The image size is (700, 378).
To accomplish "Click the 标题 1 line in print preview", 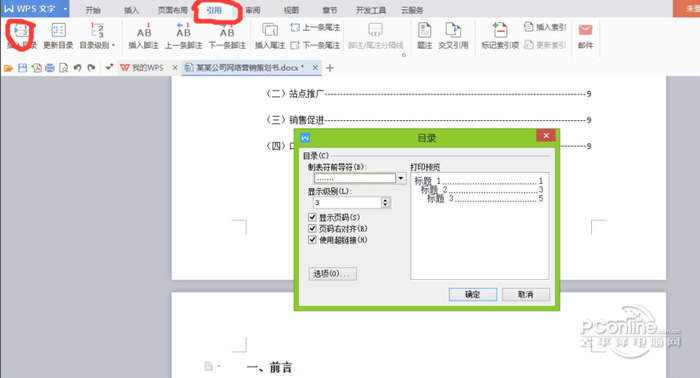I will coord(479,181).
